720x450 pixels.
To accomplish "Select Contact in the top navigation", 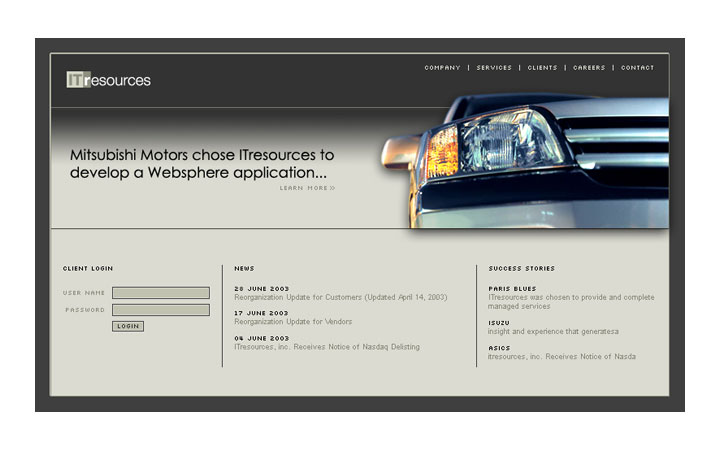I will (637, 68).
